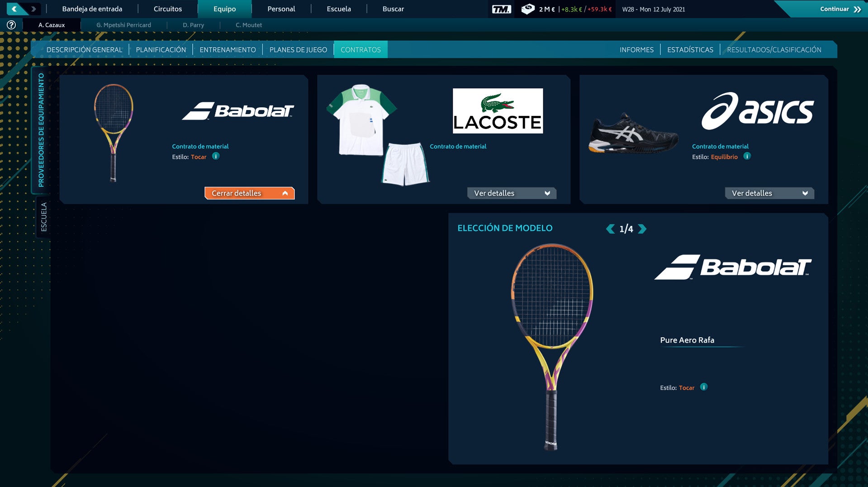
Task: Click the forward navigation arrow
Action: (33, 9)
